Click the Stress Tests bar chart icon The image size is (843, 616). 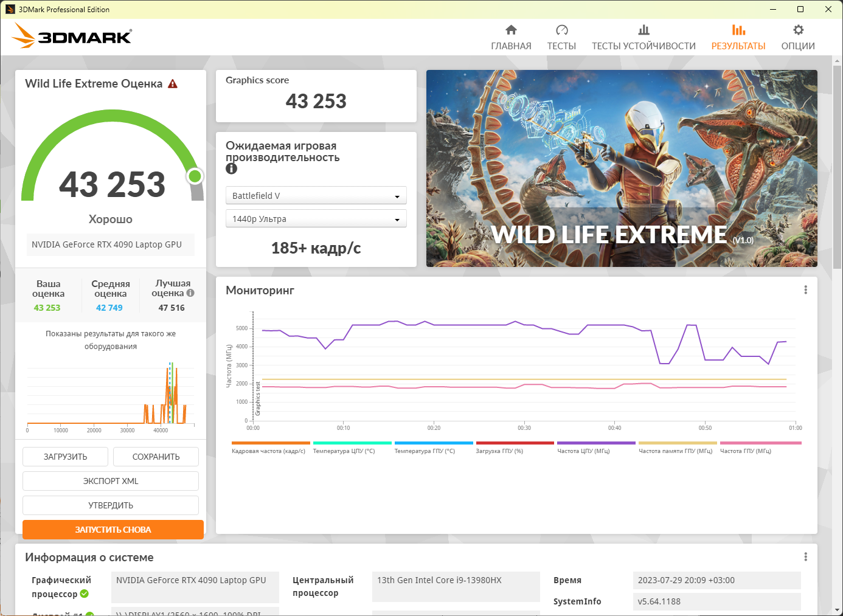[644, 30]
